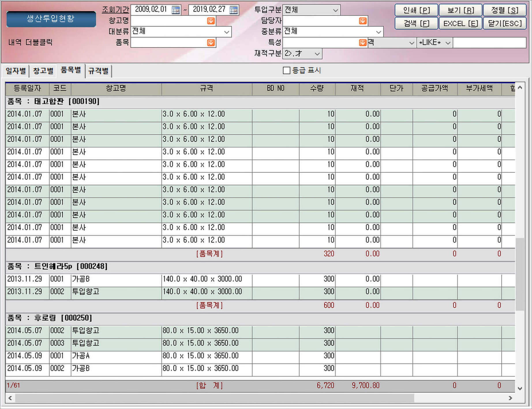
Task: Click the 부가세액 column header
Action: (479, 88)
